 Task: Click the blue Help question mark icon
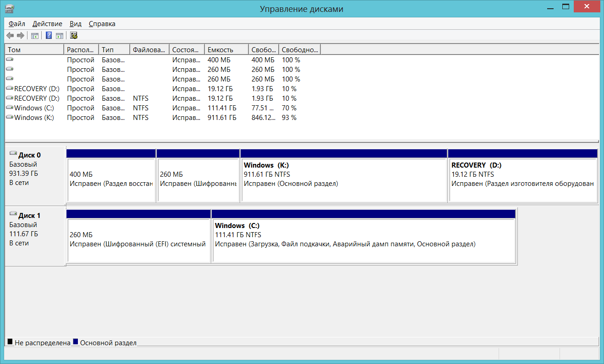(x=49, y=36)
